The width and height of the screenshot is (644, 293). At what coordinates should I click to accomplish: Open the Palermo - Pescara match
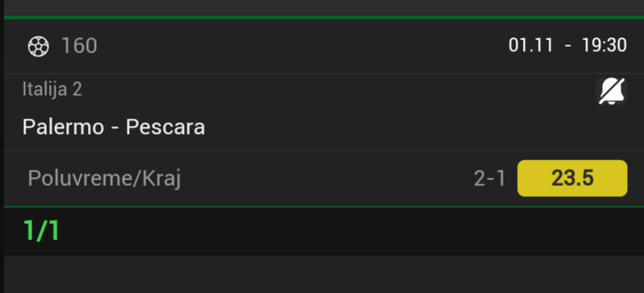pyautogui.click(x=114, y=127)
